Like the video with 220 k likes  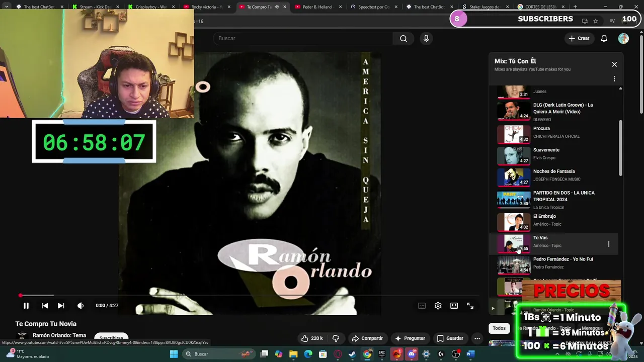click(x=312, y=338)
